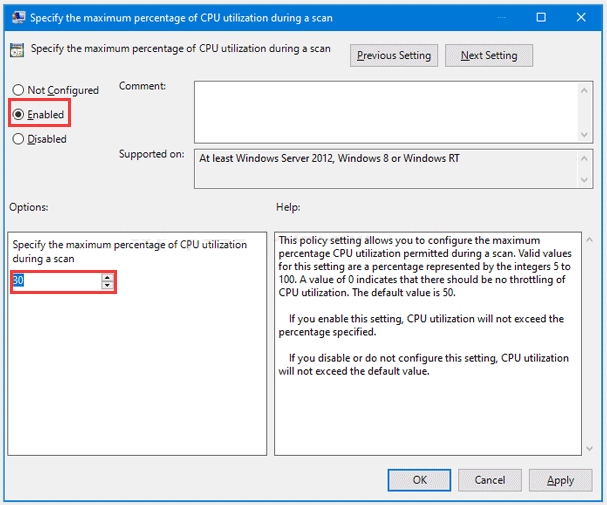Click the 'The default value is 50' help text
Viewport: 607px width, 505px height.
pos(404,293)
